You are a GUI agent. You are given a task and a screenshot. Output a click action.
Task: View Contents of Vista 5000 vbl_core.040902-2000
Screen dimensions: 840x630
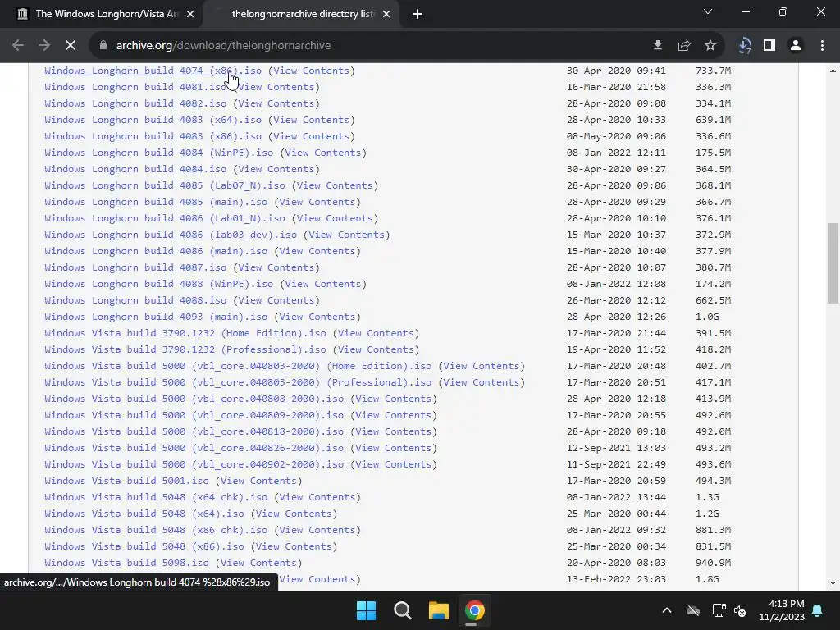coord(393,464)
